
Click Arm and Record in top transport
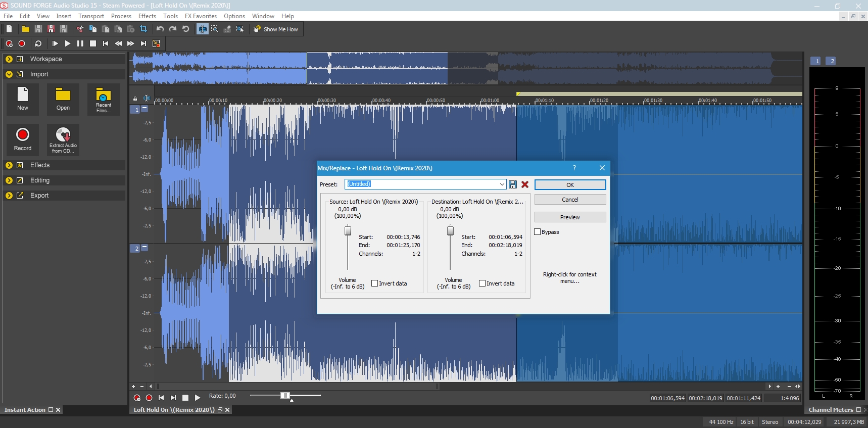click(9, 43)
